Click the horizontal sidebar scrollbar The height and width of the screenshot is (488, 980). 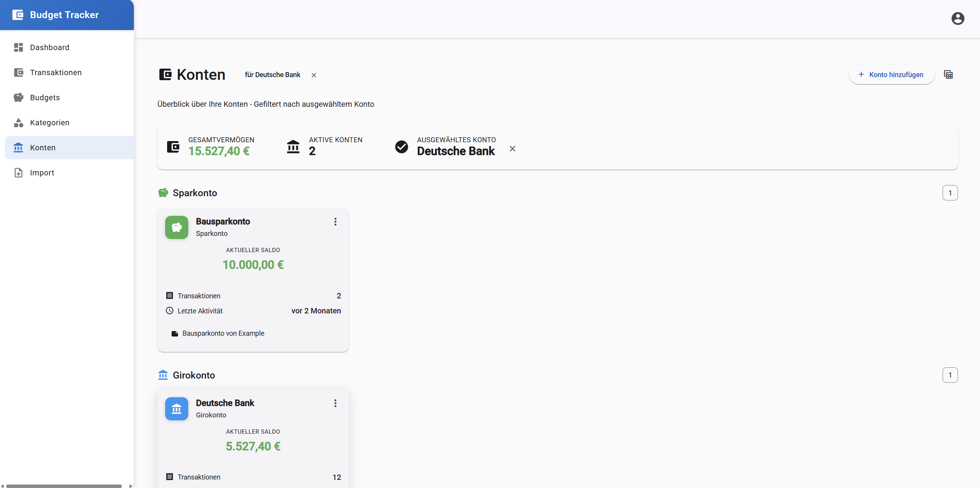click(64, 486)
